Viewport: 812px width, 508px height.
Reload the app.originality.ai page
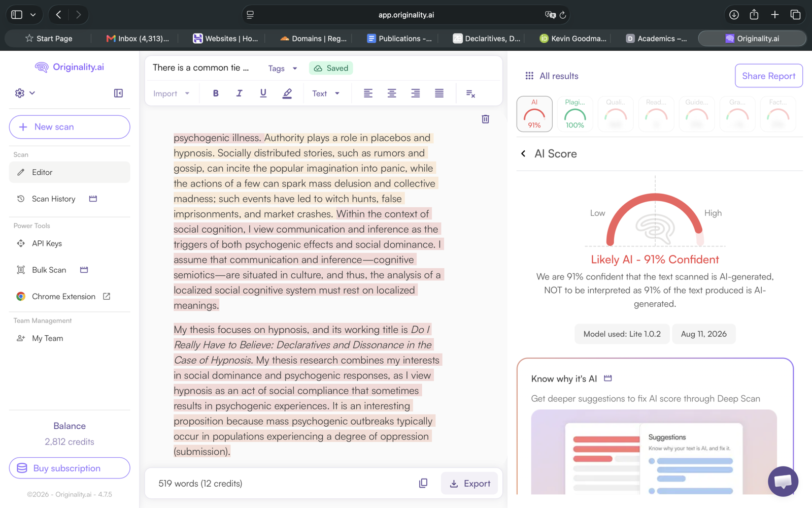[563, 15]
